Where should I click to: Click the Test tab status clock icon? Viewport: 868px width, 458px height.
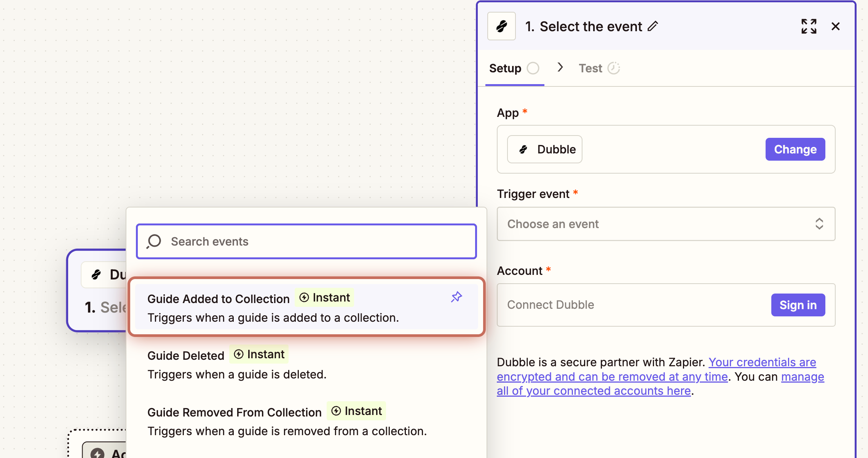[614, 68]
